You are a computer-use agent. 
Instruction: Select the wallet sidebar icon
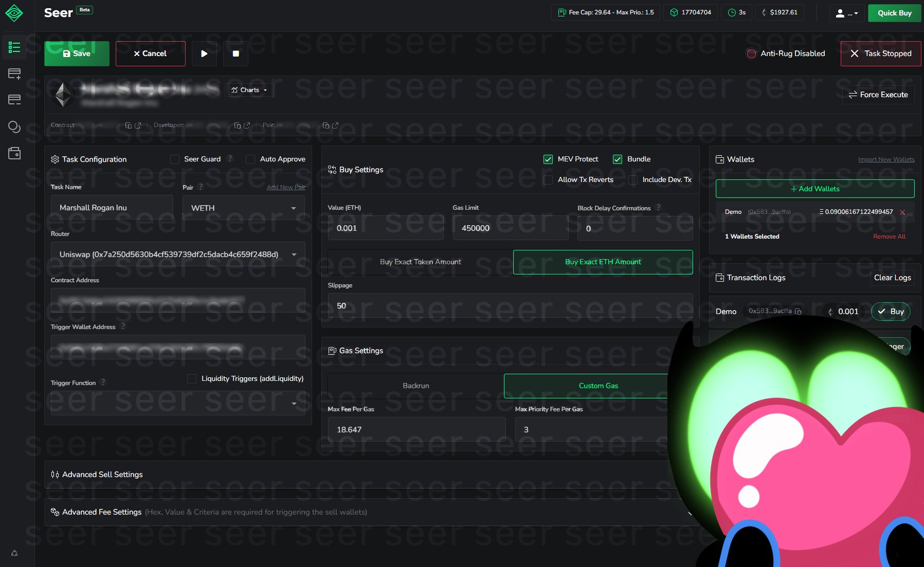tap(14, 153)
